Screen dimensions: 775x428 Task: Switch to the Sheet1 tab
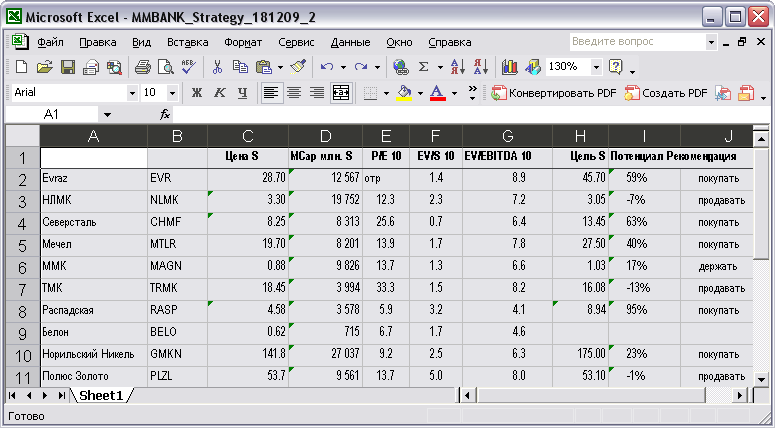(101, 395)
